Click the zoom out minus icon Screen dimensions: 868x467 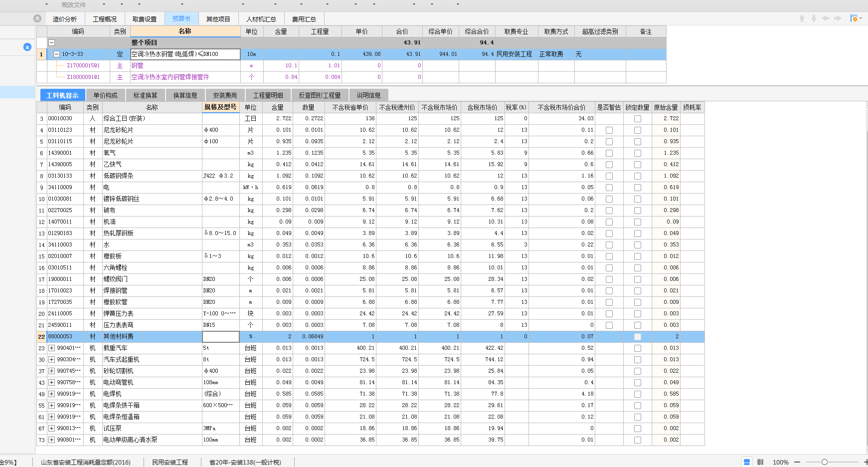coord(797,462)
